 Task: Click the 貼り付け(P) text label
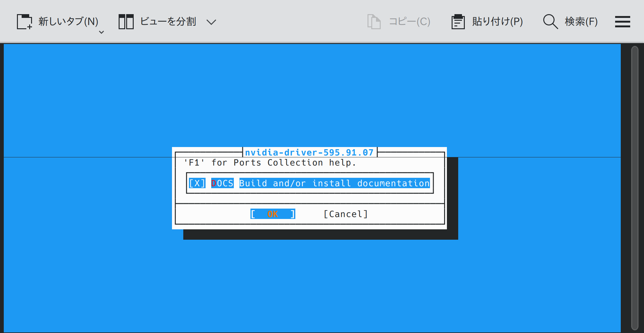point(497,21)
